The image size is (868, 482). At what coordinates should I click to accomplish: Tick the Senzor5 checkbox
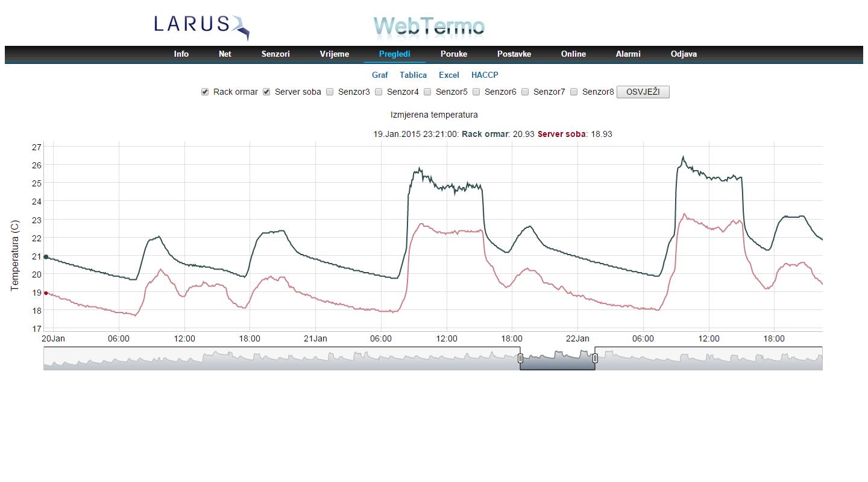click(x=427, y=92)
